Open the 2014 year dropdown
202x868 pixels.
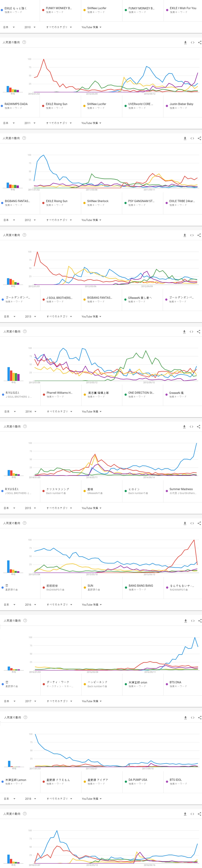(31, 412)
